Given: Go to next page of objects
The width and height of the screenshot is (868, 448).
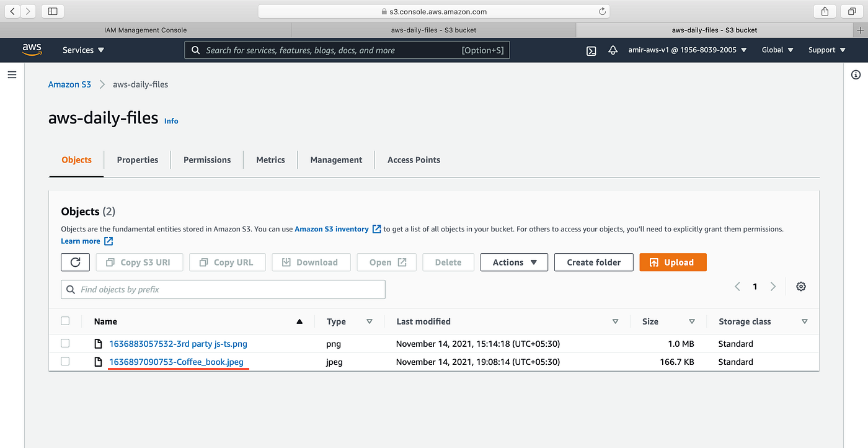Looking at the screenshot, I should click(773, 287).
